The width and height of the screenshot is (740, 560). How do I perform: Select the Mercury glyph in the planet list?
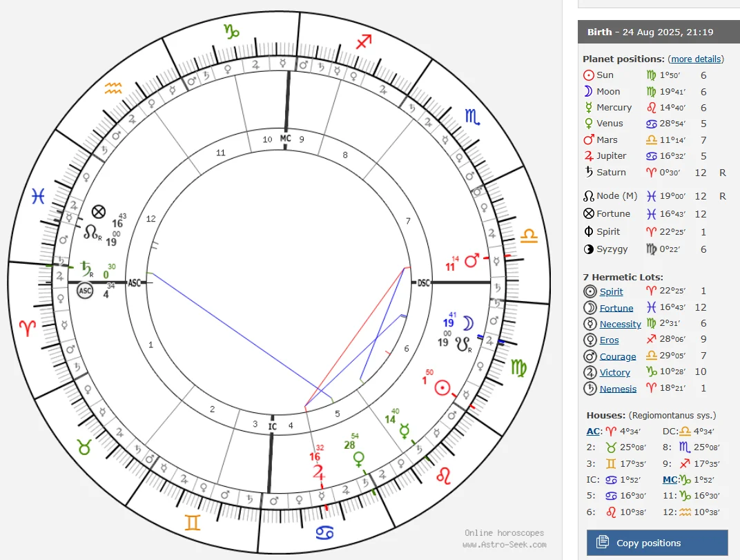[589, 108]
